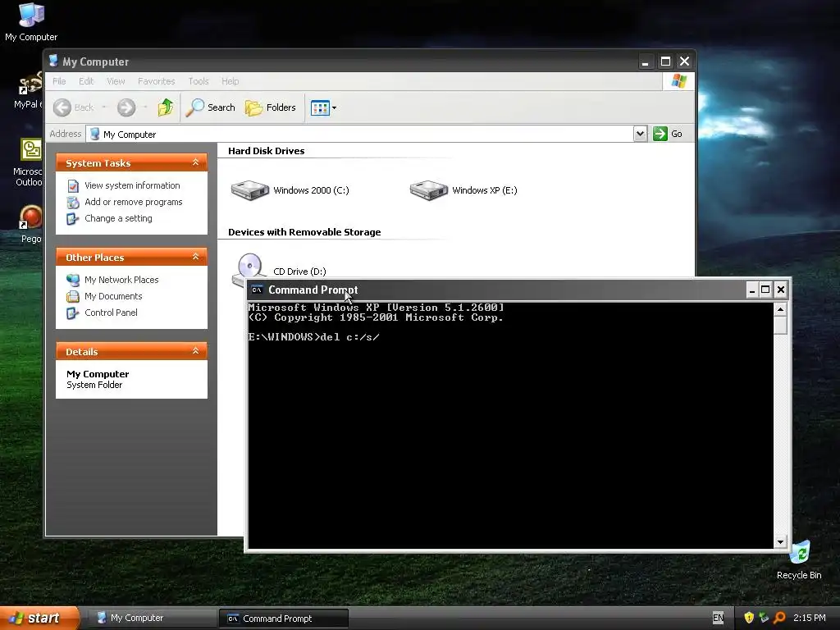The width and height of the screenshot is (840, 630).
Task: Open Forward history dropdown arrow
Action: [145, 107]
